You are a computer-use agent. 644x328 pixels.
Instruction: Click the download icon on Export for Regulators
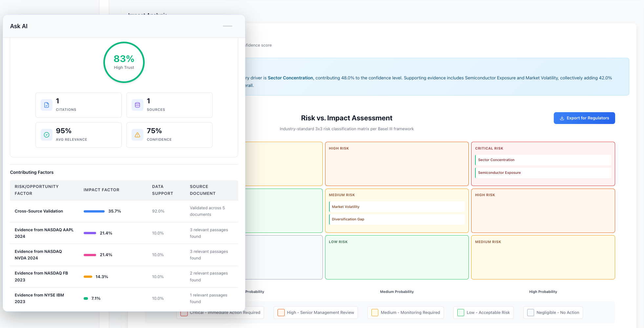[x=562, y=118]
